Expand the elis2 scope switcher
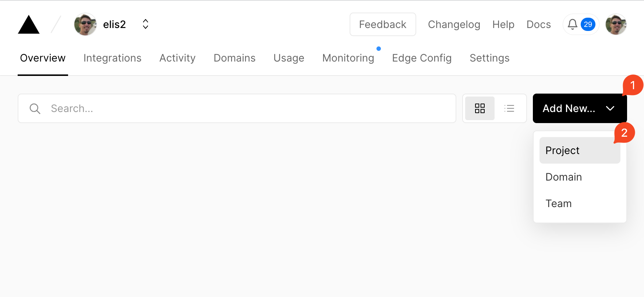 [x=145, y=24]
